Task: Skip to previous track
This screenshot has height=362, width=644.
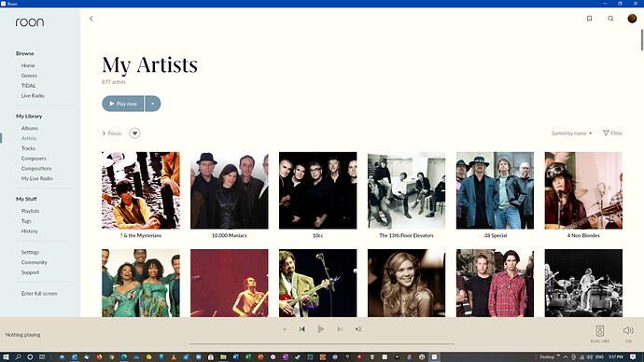Action: 301,329
